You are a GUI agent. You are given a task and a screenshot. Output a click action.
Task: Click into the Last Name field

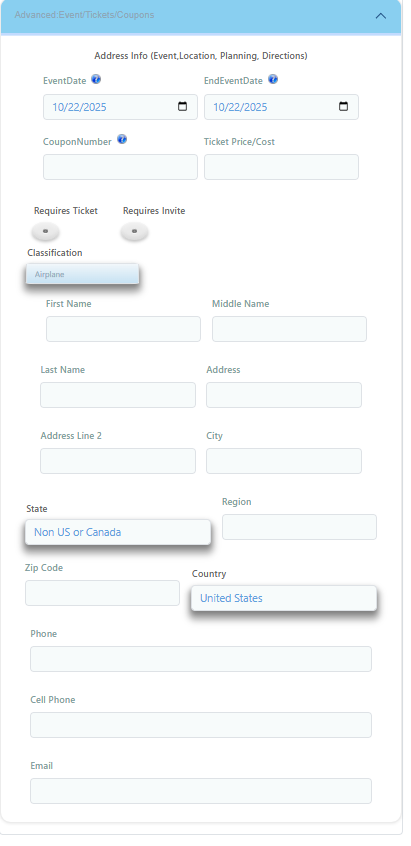coord(118,395)
